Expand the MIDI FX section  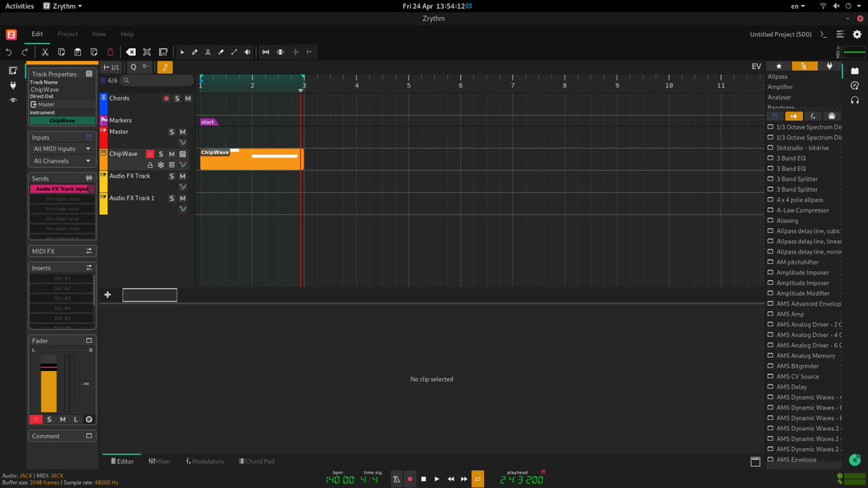pyautogui.click(x=62, y=251)
